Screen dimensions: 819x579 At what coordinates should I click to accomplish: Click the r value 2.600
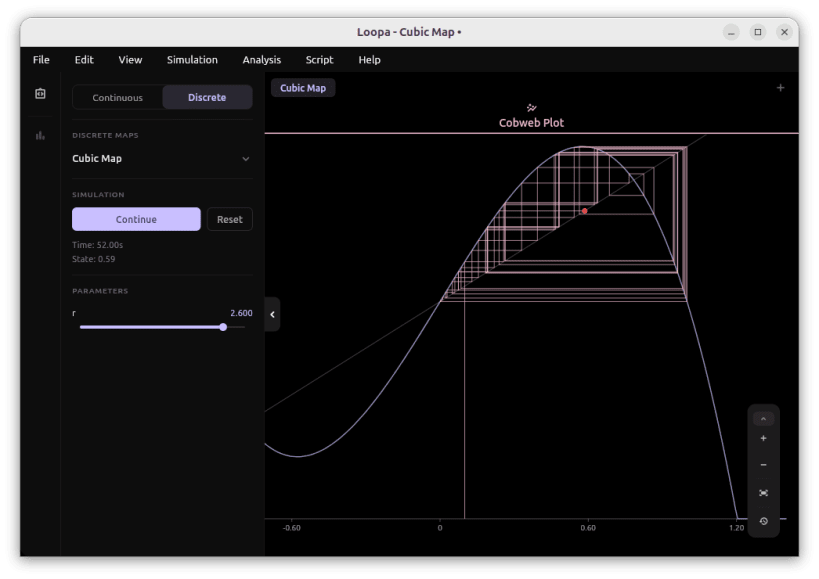[x=241, y=313]
